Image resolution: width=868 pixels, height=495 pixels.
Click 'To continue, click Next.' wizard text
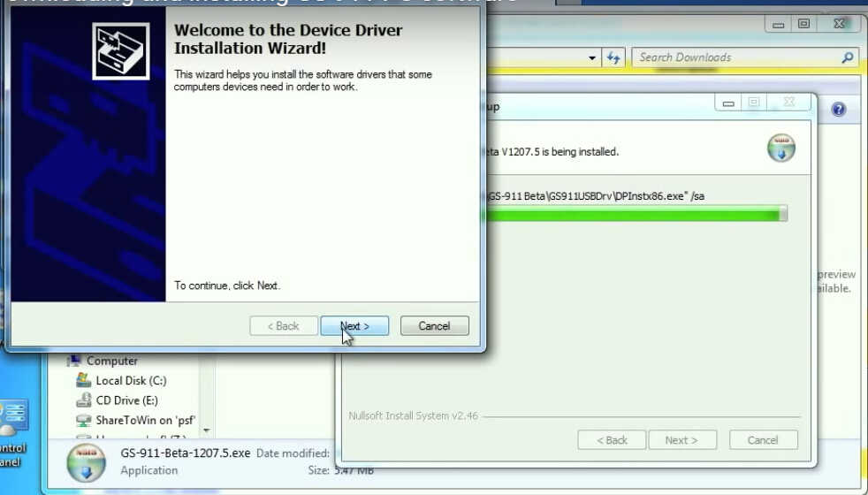(x=227, y=286)
